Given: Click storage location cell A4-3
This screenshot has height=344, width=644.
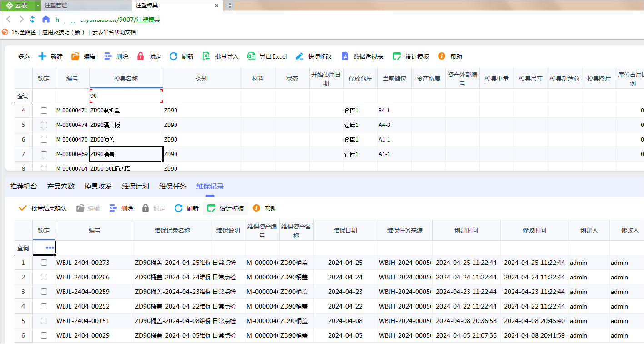Looking at the screenshot, I should pos(394,125).
